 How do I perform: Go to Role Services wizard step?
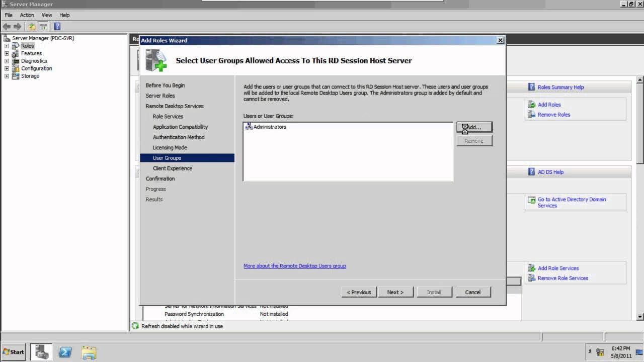(x=168, y=117)
